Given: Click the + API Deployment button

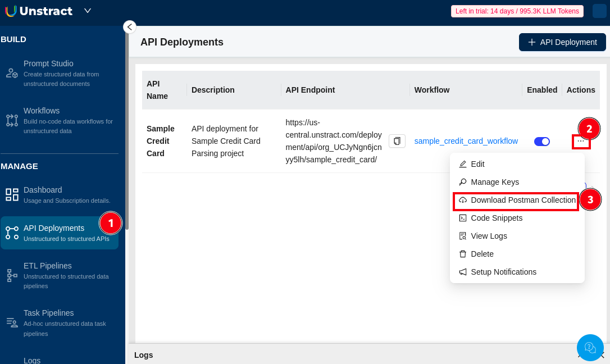Looking at the screenshot, I should (x=562, y=42).
